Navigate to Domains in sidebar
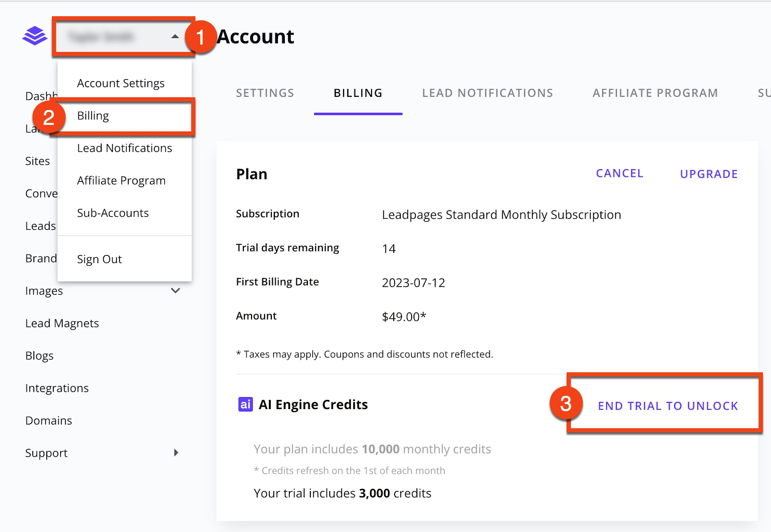 (x=48, y=421)
